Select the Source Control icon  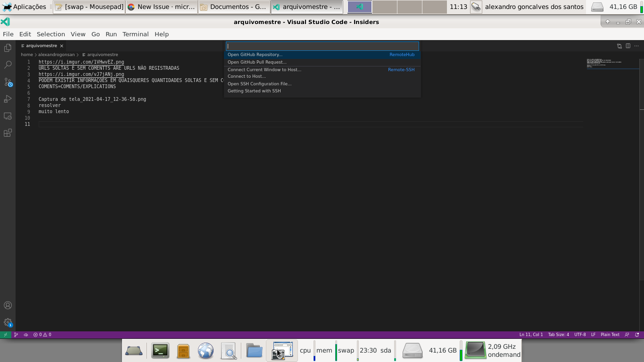8,82
